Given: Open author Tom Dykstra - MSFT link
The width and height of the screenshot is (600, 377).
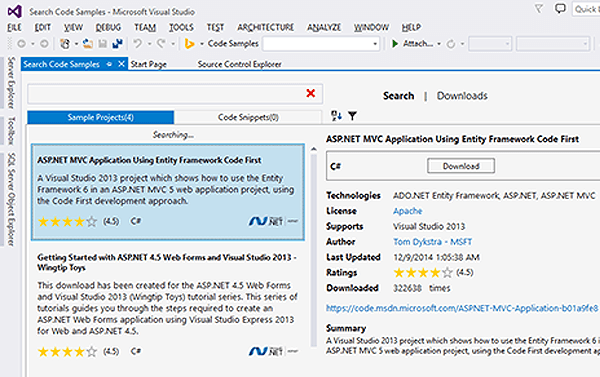Looking at the screenshot, I should click(432, 242).
